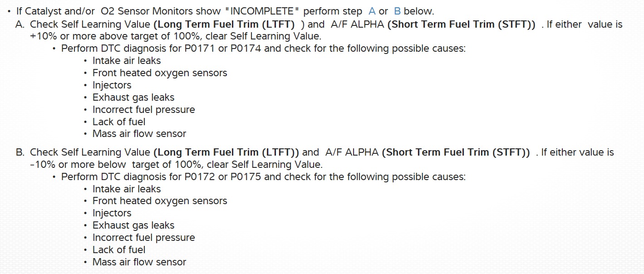This screenshot has width=644, height=274.
Task: Click the blue step A link
Action: [x=372, y=12]
